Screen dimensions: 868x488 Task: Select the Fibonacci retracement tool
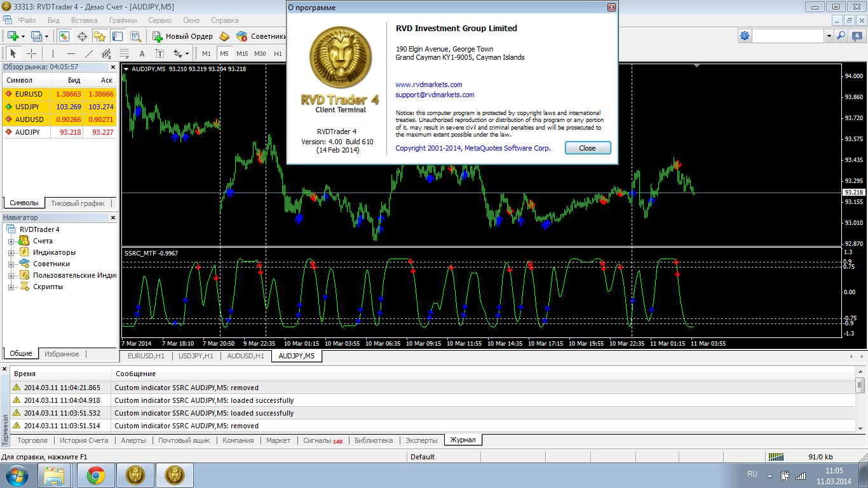point(124,53)
